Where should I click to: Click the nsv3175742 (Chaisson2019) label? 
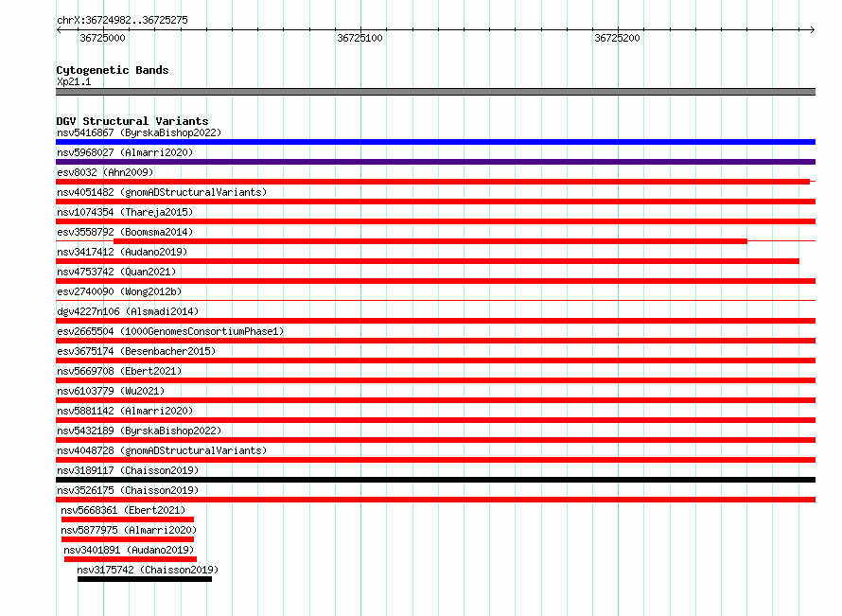[x=148, y=570]
